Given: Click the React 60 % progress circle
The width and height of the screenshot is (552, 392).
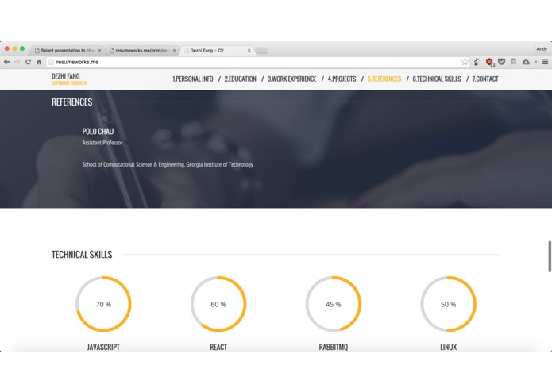Looking at the screenshot, I should [x=218, y=304].
